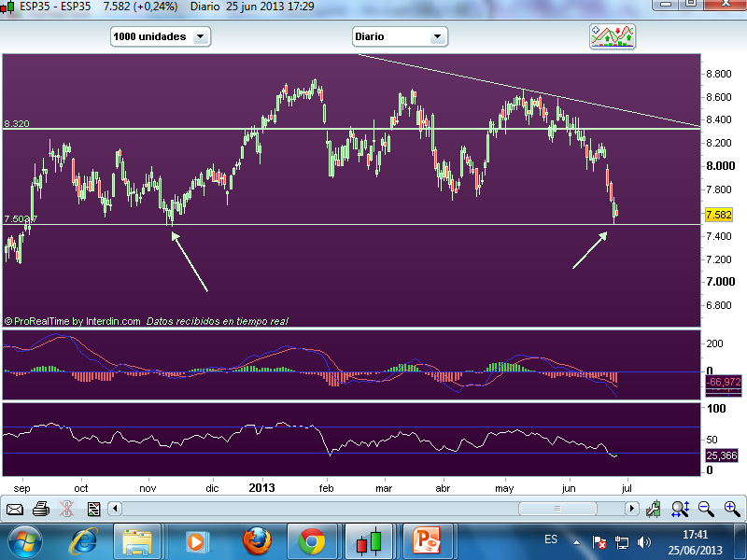Image resolution: width=747 pixels, height=560 pixels.
Task: Click the 100 value on RSI axis
Action: click(x=716, y=408)
